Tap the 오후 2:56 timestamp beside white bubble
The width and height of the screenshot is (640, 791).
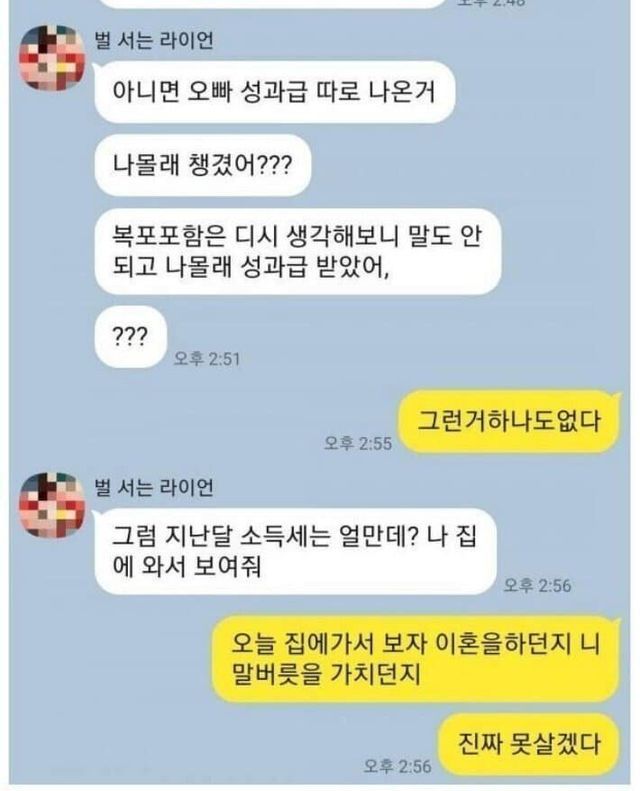pos(538,585)
